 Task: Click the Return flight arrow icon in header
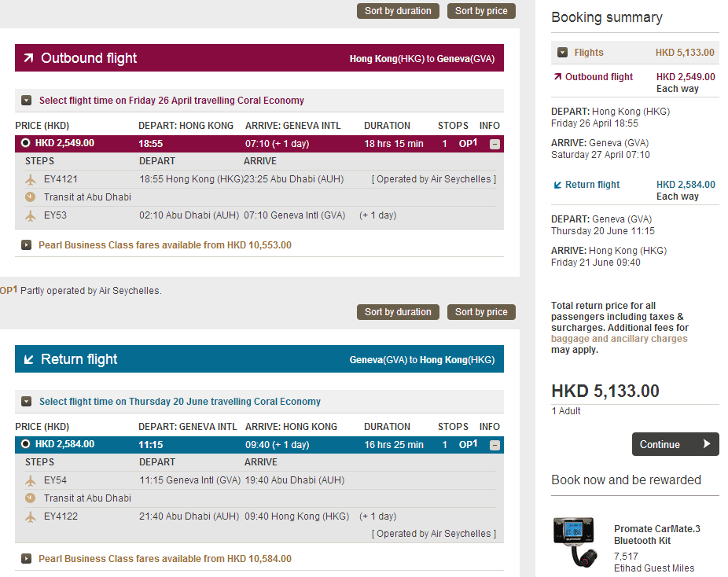point(28,359)
